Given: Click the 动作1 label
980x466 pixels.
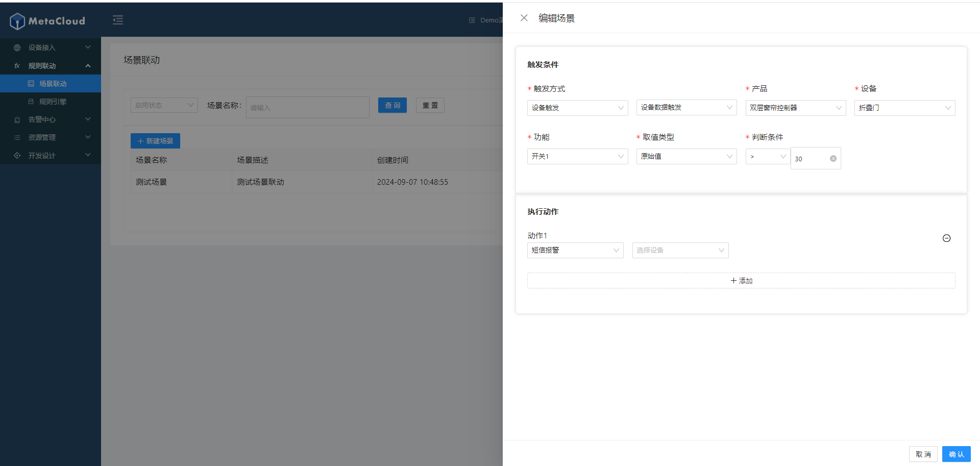Looking at the screenshot, I should click(537, 236).
